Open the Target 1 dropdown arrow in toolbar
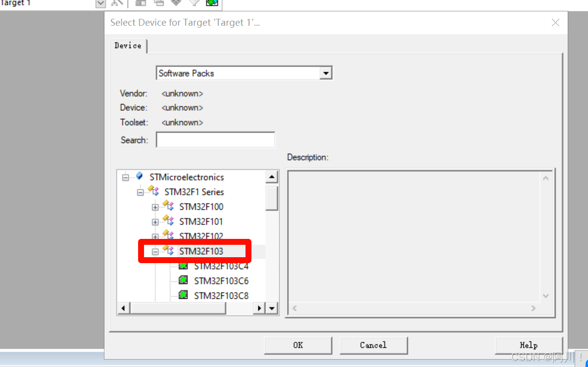Image resolution: width=588 pixels, height=367 pixels. [x=100, y=3]
